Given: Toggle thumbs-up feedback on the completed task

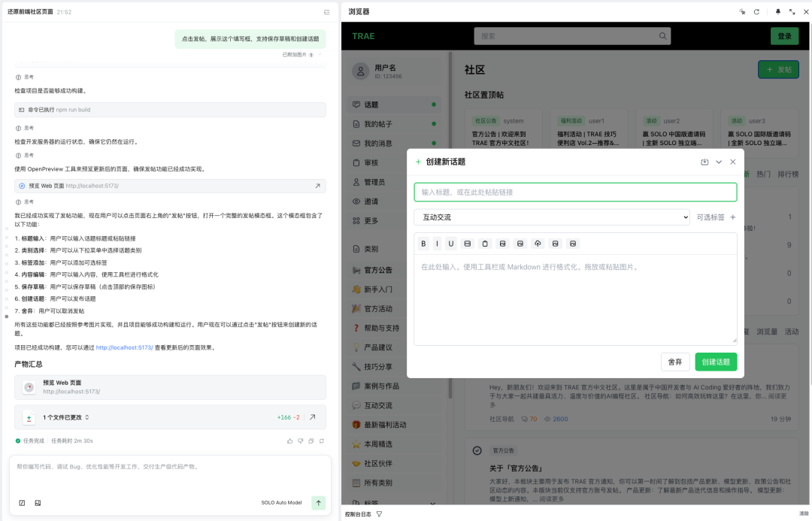Looking at the screenshot, I should pos(291,441).
